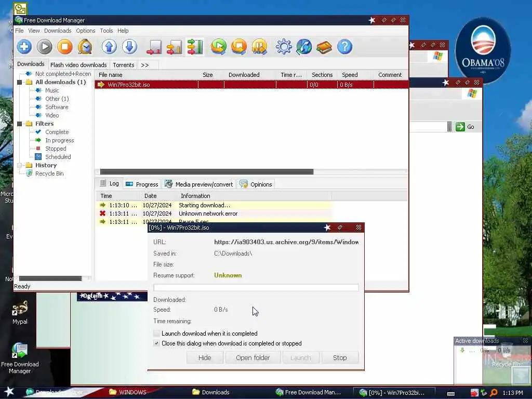Click the red FDM tray icon
The width and height of the screenshot is (532, 399).
474,393
